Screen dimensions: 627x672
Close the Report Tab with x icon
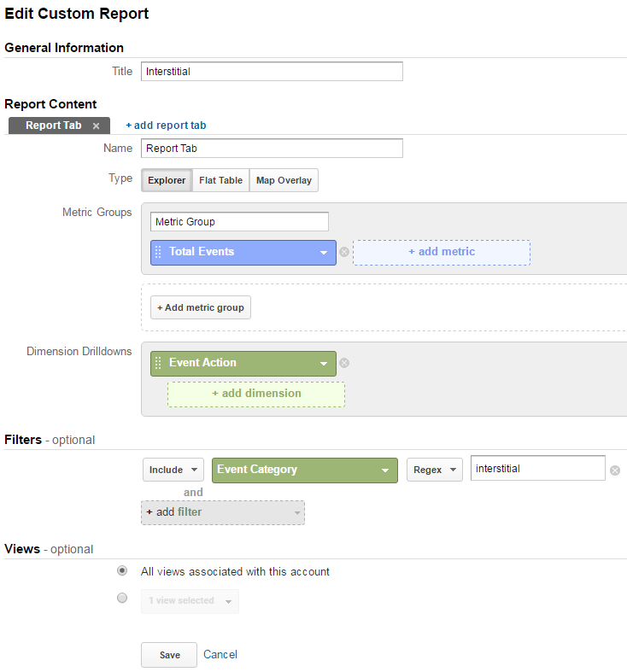[96, 126]
